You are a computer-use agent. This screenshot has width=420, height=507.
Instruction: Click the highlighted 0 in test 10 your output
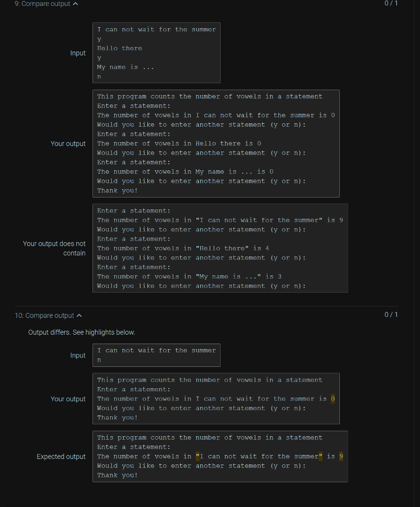tap(333, 399)
